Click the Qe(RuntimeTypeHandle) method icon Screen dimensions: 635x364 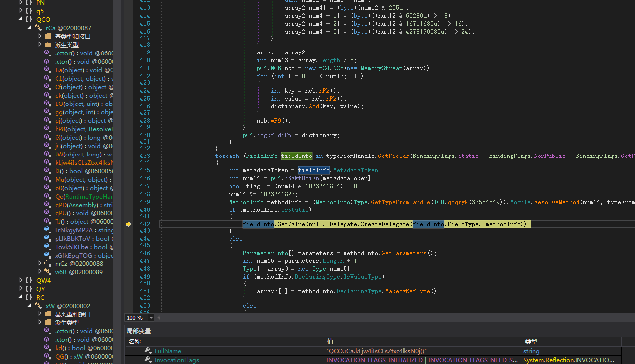coord(48,197)
